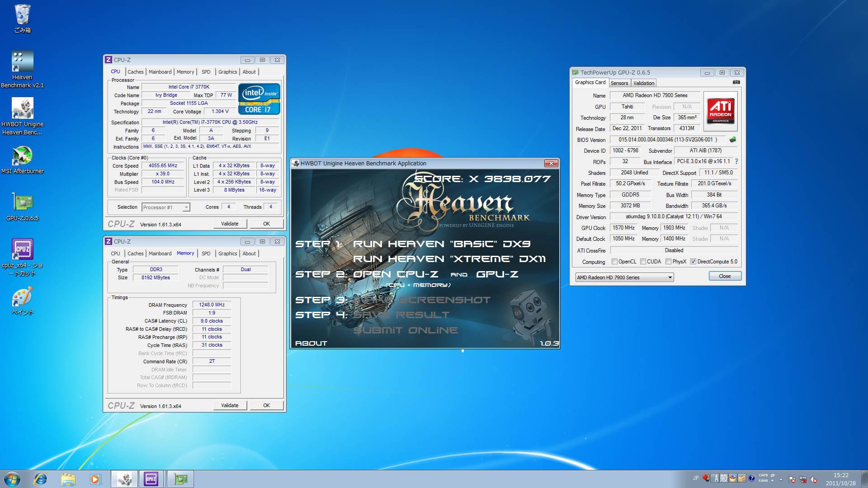Launch the MSI Afterburner desktop shortcut
The image size is (868, 488).
point(22,160)
